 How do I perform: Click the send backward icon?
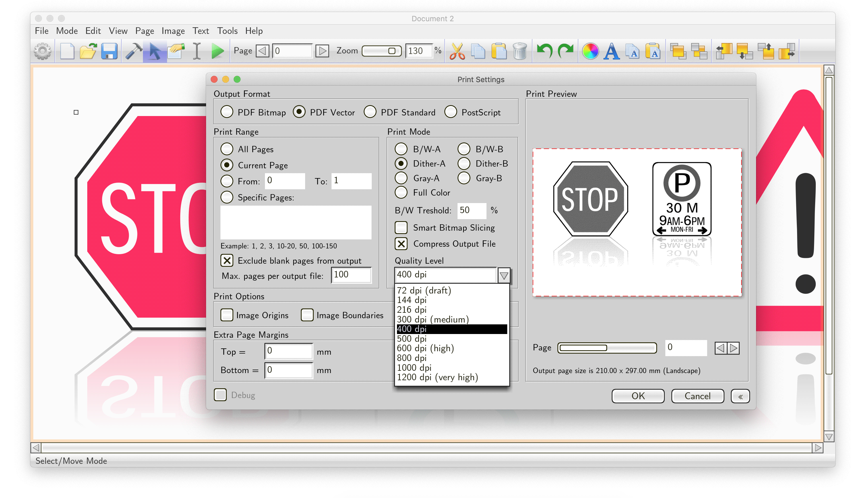coord(724,51)
